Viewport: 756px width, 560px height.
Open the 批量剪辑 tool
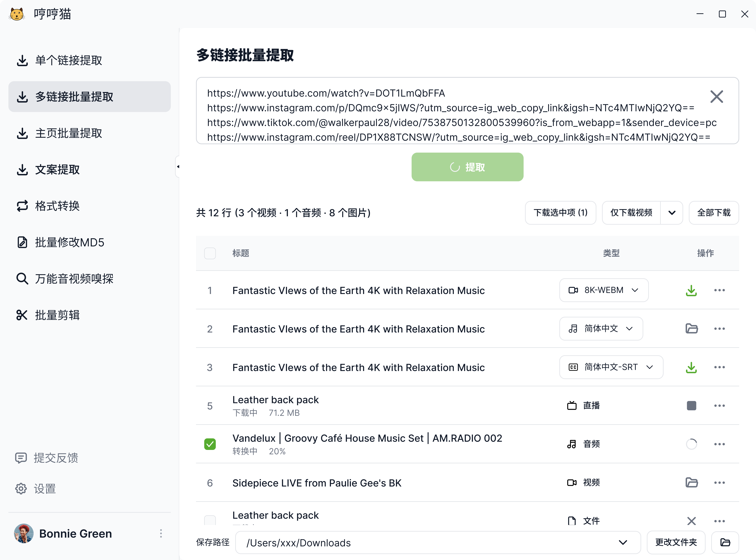(57, 315)
